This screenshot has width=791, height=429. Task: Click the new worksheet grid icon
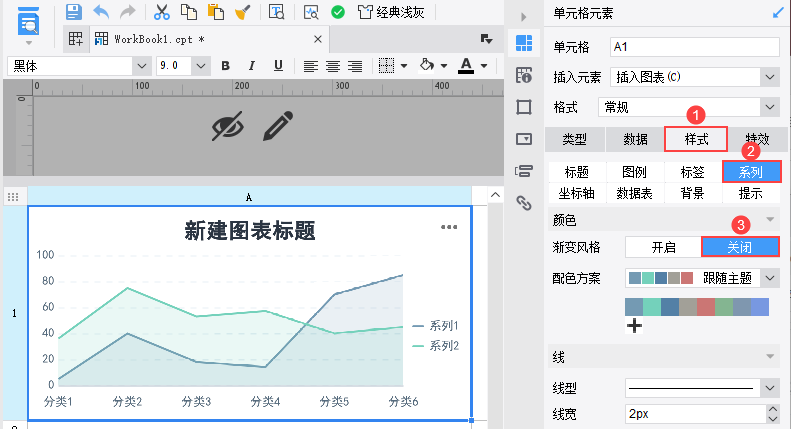pos(76,39)
